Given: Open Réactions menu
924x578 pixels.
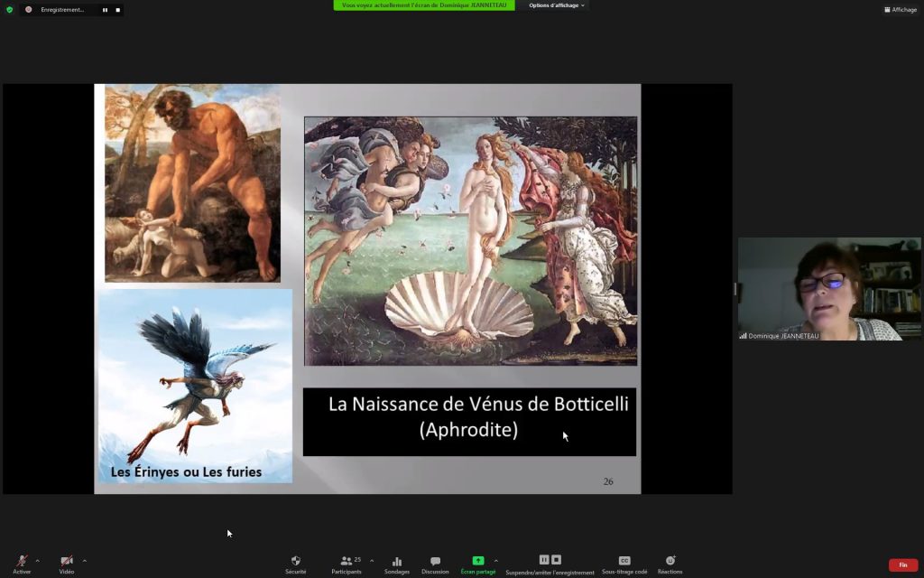Looking at the screenshot, I should 670,564.
